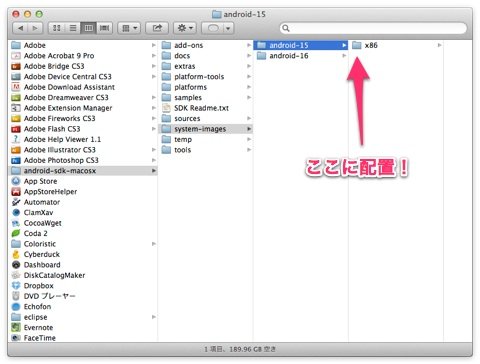Select the android-16 folder
The width and height of the screenshot is (480, 364).
click(301, 56)
